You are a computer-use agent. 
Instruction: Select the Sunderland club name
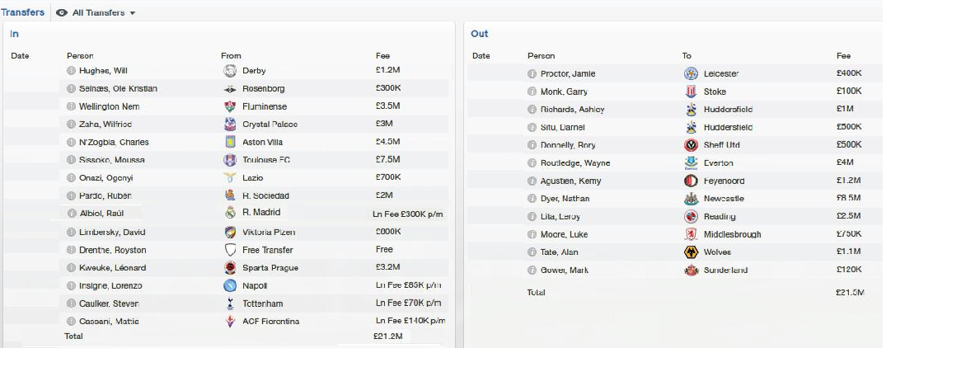725,271
